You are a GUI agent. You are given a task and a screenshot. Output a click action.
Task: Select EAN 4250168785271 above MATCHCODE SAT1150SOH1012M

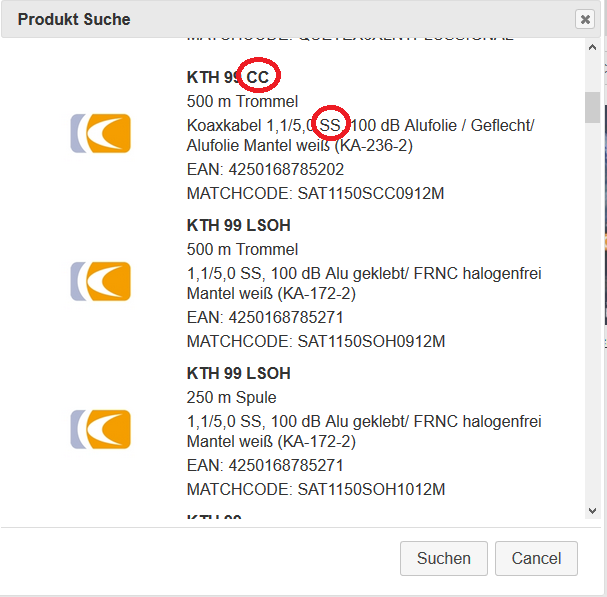pyautogui.click(x=265, y=465)
